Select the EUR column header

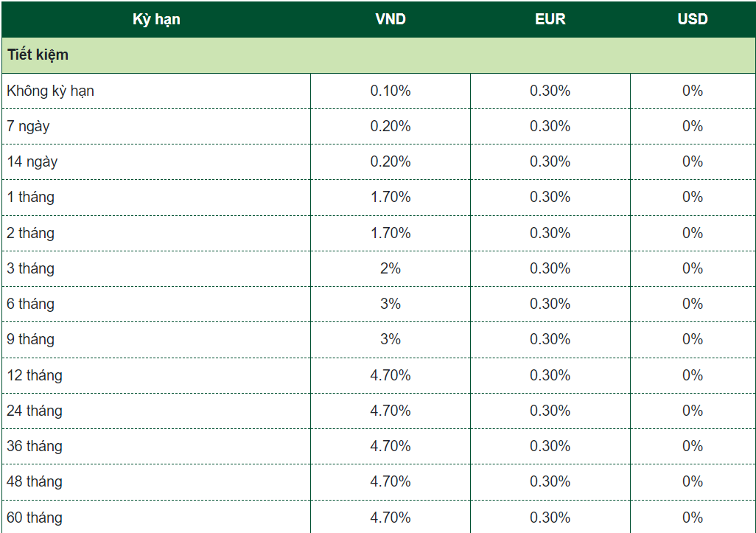tap(550, 20)
